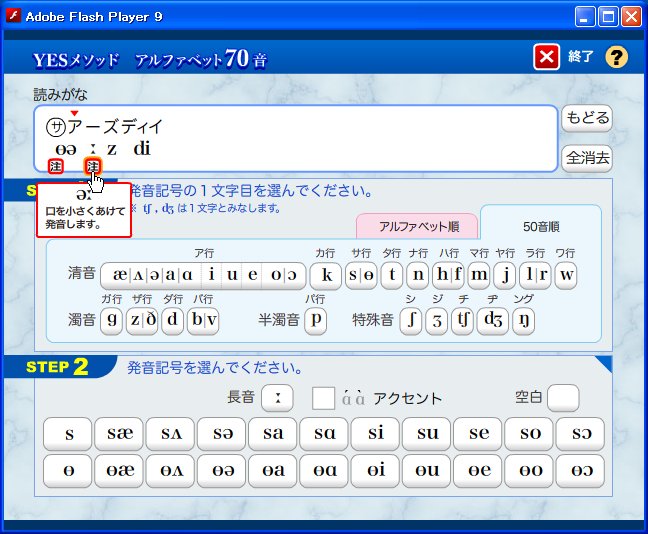Choose the se symbol button

[478, 434]
